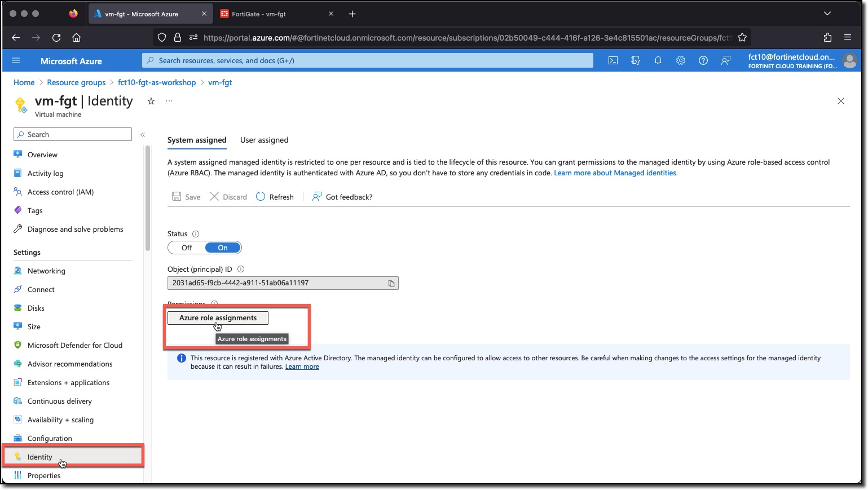Open the Firefox application menu
This screenshot has height=490, width=868.
[x=848, y=38]
